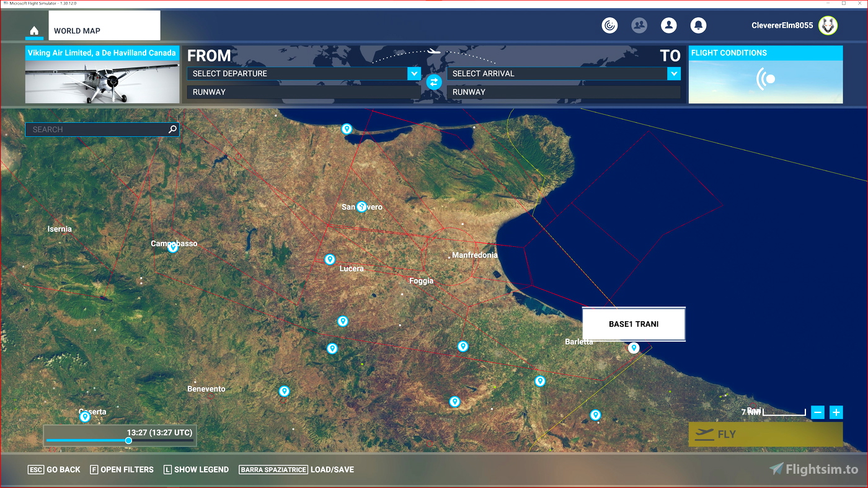Open the notifications bell icon

pos(698,25)
